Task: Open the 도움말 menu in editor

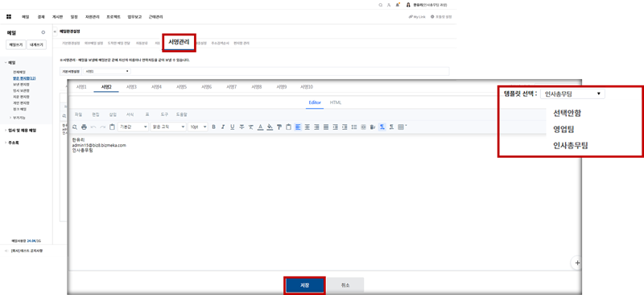Action: [x=182, y=114]
